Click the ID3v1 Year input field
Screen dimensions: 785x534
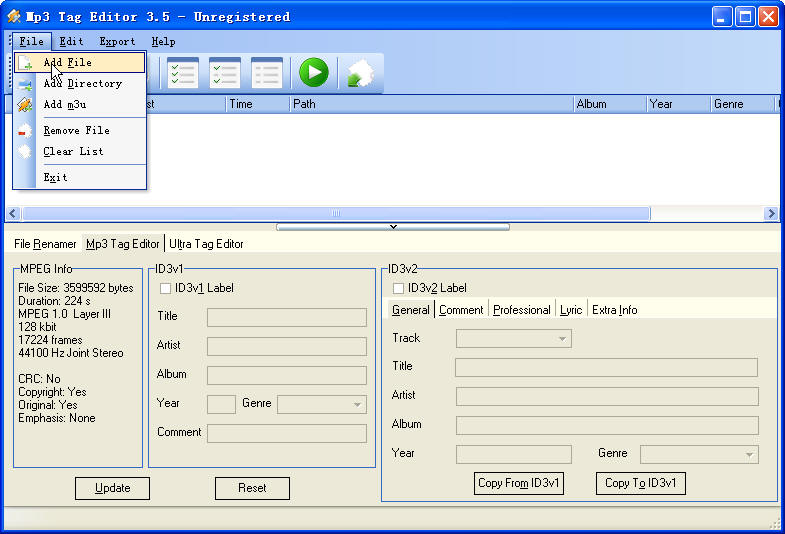point(221,404)
